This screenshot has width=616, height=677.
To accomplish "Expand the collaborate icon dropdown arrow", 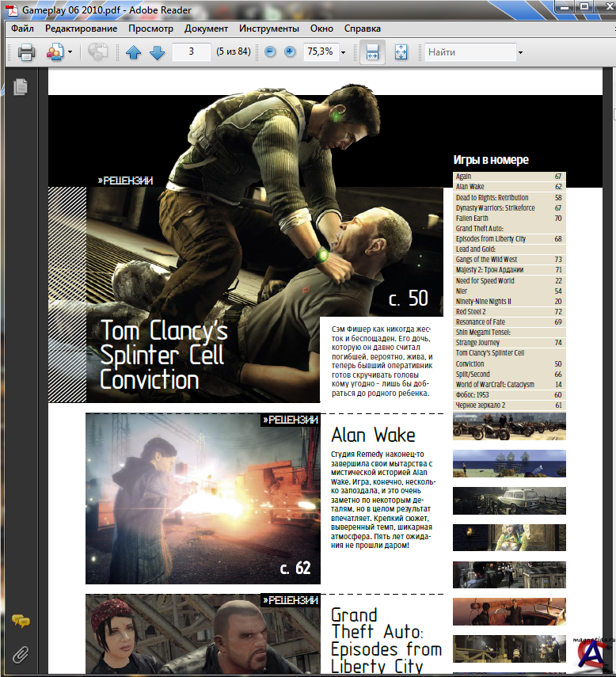I will click(70, 52).
